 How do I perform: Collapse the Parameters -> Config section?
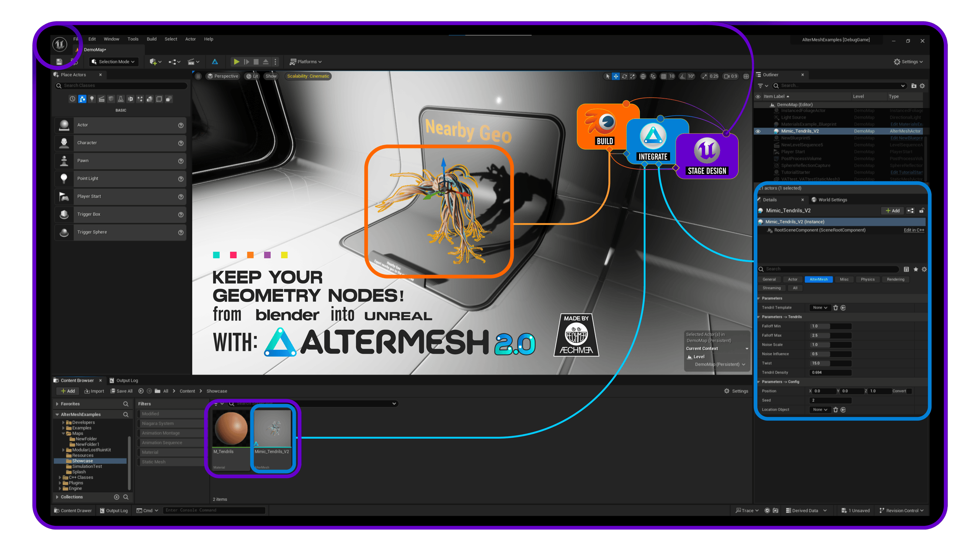pyautogui.click(x=759, y=382)
